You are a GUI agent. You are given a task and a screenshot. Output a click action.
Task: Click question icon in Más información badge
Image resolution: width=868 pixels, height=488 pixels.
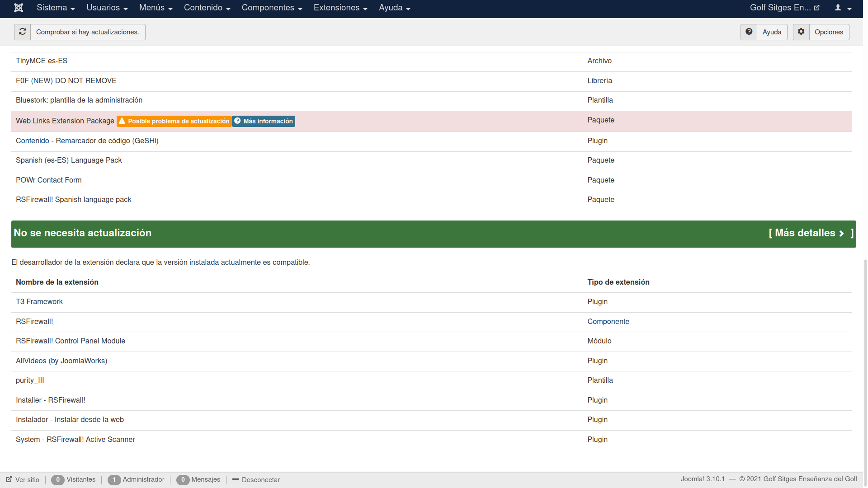[x=237, y=121]
